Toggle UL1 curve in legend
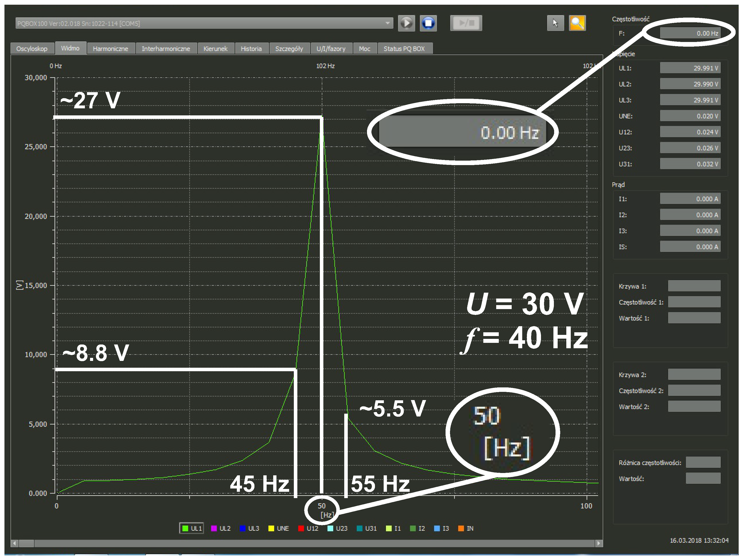Image resolution: width=745 pixels, height=560 pixels. (191, 528)
